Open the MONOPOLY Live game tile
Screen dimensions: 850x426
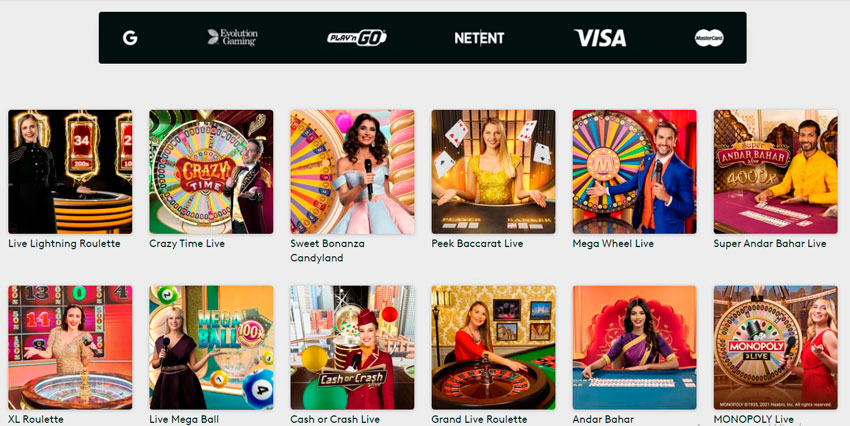click(x=776, y=347)
